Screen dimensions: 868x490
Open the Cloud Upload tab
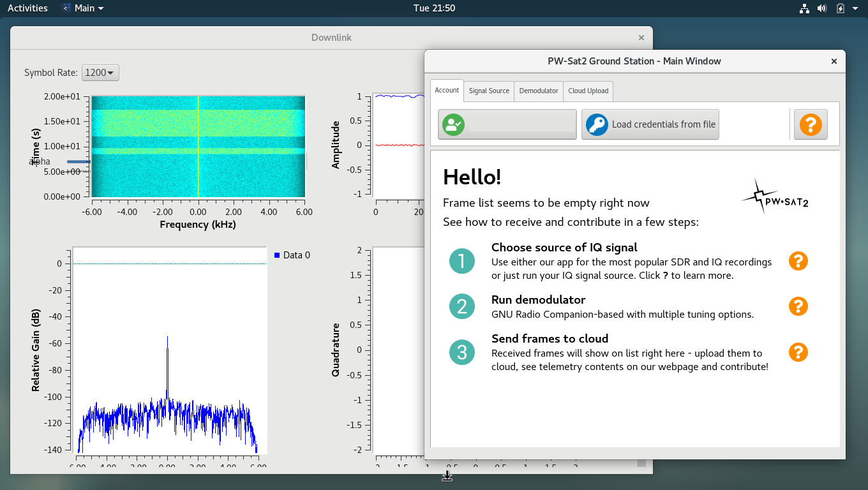click(x=588, y=91)
